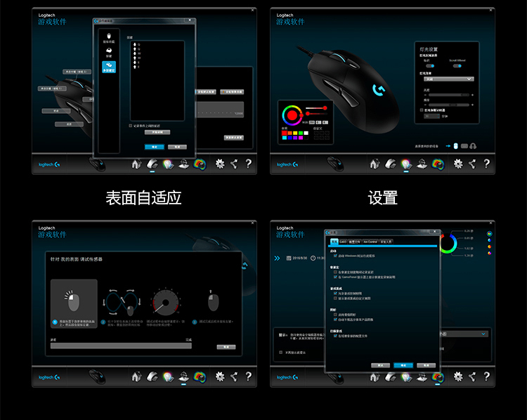Screen dimensions: 527x420
Task: Open surface tuning icon in lighting settings window
Action: (422, 164)
